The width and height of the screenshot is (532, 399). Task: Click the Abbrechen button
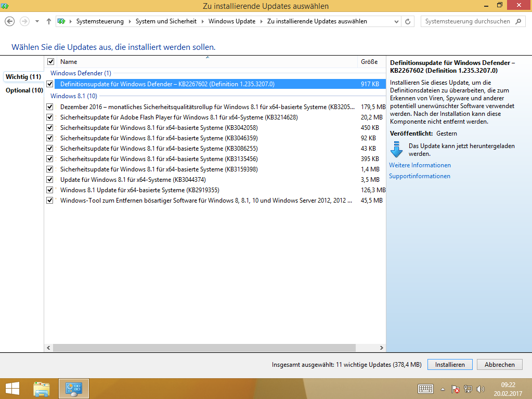click(x=499, y=364)
